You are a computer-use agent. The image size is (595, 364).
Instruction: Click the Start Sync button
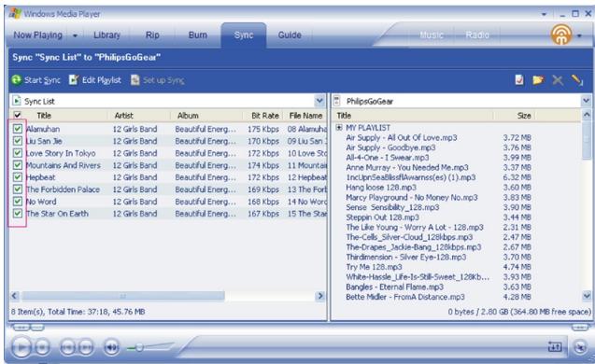coord(36,80)
